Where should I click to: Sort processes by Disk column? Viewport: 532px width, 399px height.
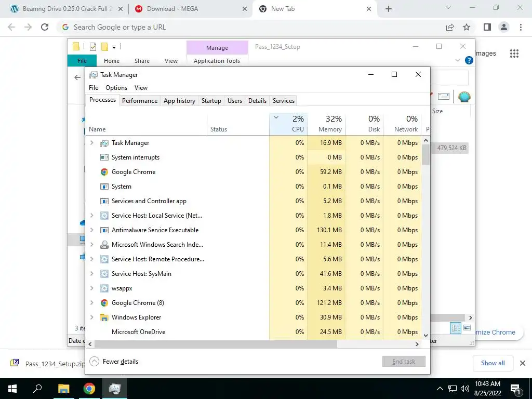point(364,124)
